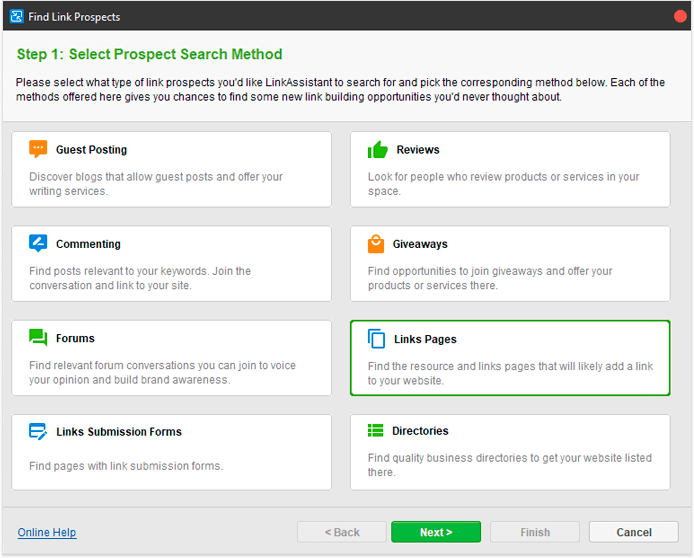Viewport: 694px width, 558px height.
Task: Open the Online Help link
Action: pos(47,532)
